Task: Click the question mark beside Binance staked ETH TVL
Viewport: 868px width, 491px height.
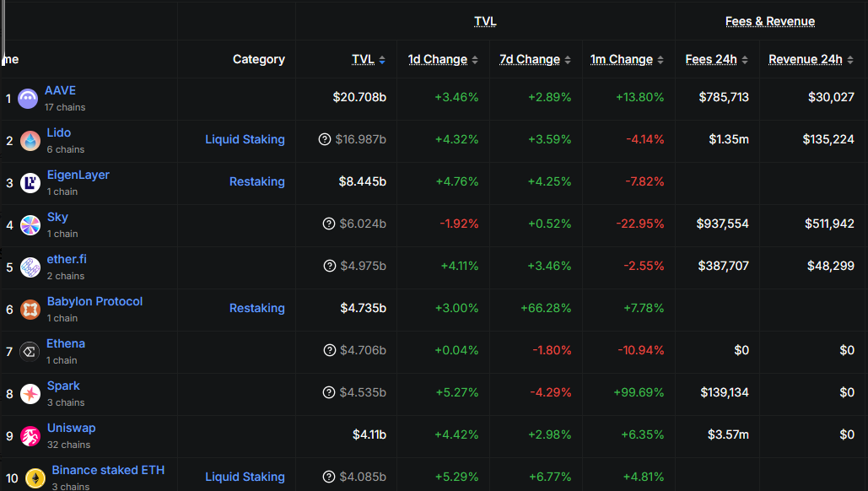Action: (x=329, y=477)
